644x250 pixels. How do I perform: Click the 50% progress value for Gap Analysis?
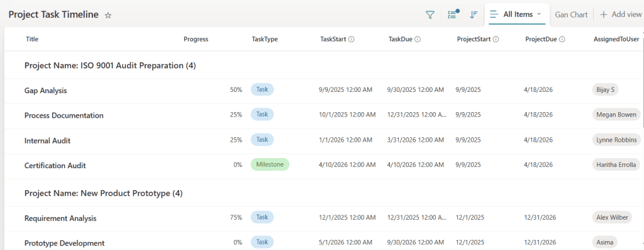click(236, 89)
